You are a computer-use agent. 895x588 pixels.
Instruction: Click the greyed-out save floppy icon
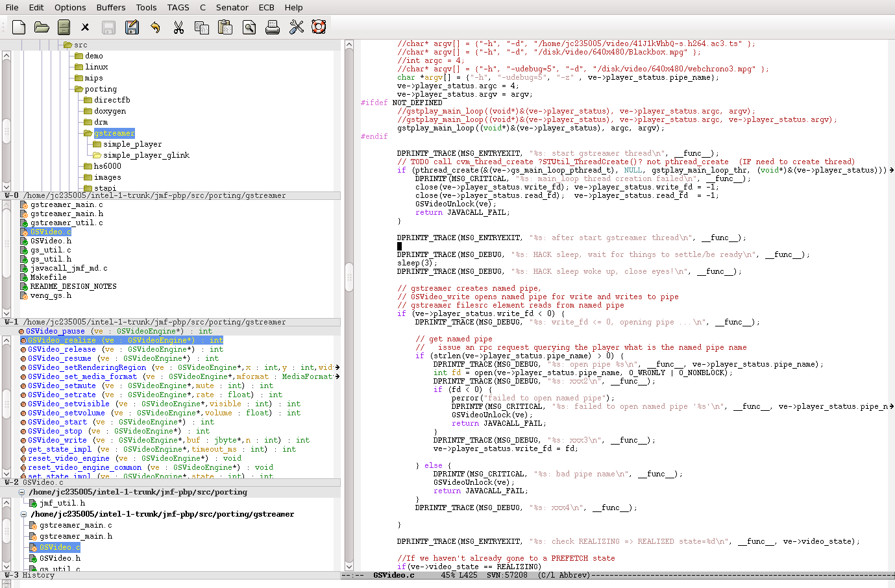[108, 27]
